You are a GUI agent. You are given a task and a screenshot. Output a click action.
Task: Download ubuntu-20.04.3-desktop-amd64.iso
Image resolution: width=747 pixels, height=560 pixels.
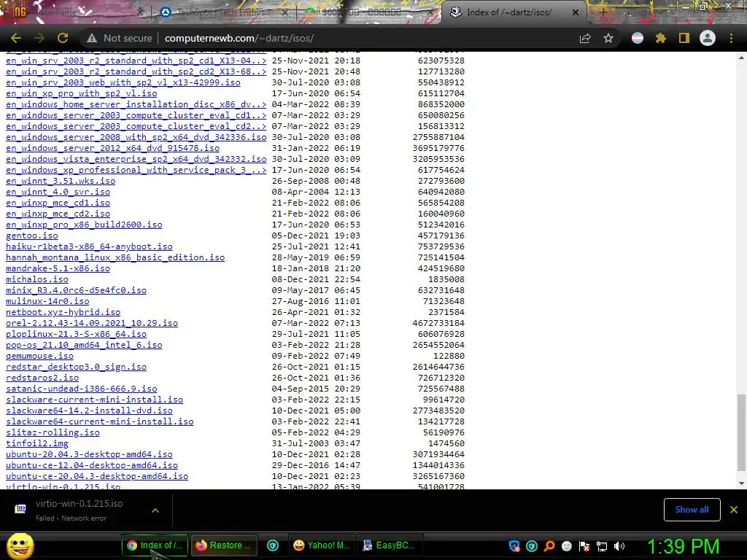89,454
